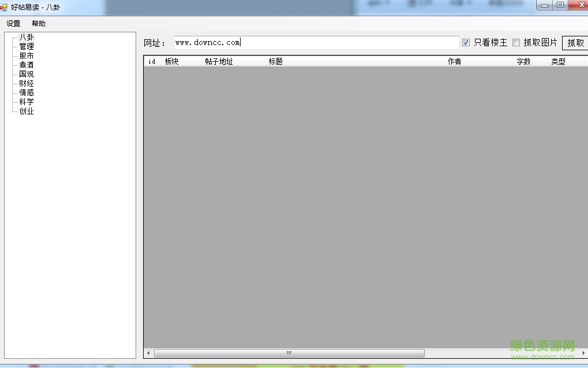Open the 设置 menu

[13, 24]
